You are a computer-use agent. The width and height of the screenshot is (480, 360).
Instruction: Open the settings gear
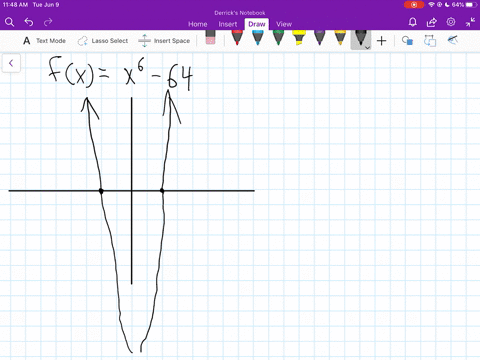click(x=451, y=22)
